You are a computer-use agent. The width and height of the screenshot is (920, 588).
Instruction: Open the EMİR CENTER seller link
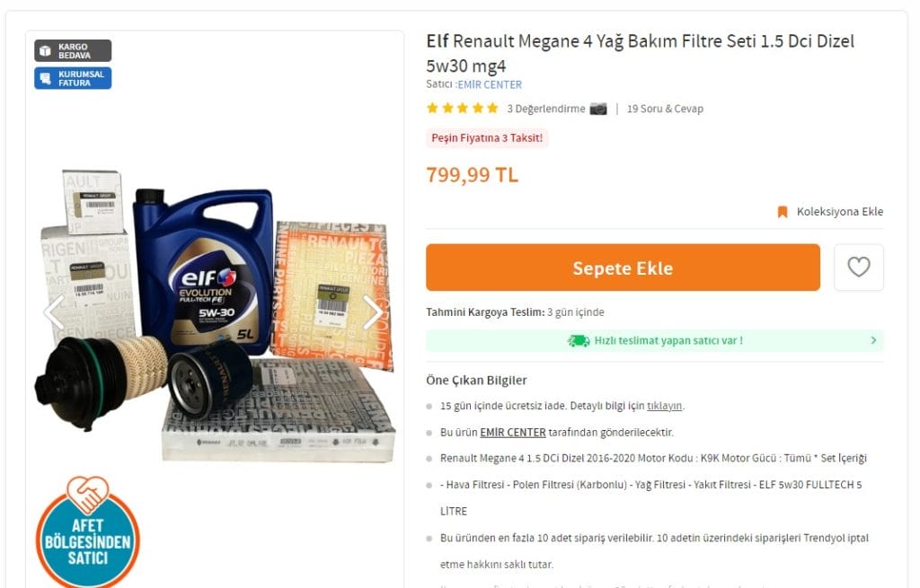click(x=490, y=84)
